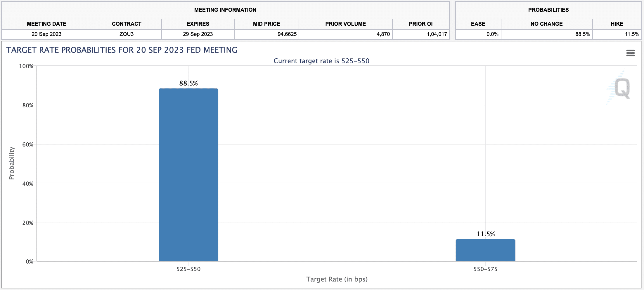Viewport: 644px width, 290px height.
Task: Select the 94.6625 mid price cell
Action: (x=266, y=34)
